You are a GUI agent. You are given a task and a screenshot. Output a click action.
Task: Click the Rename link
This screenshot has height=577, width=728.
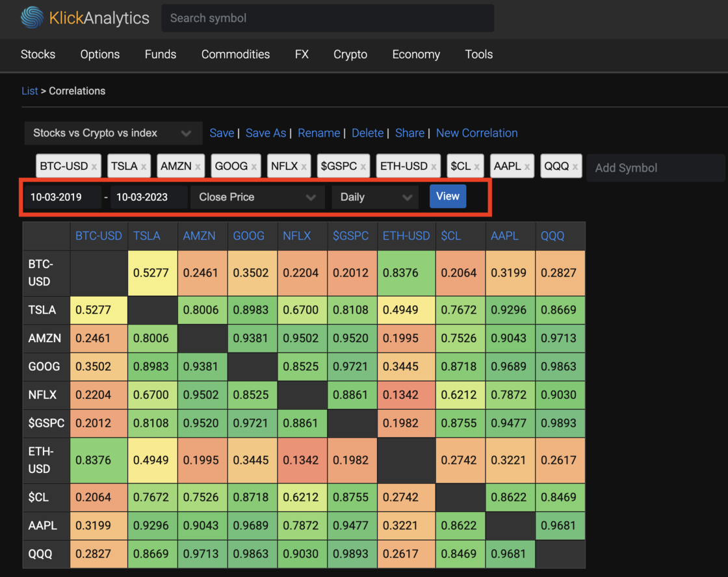(318, 133)
